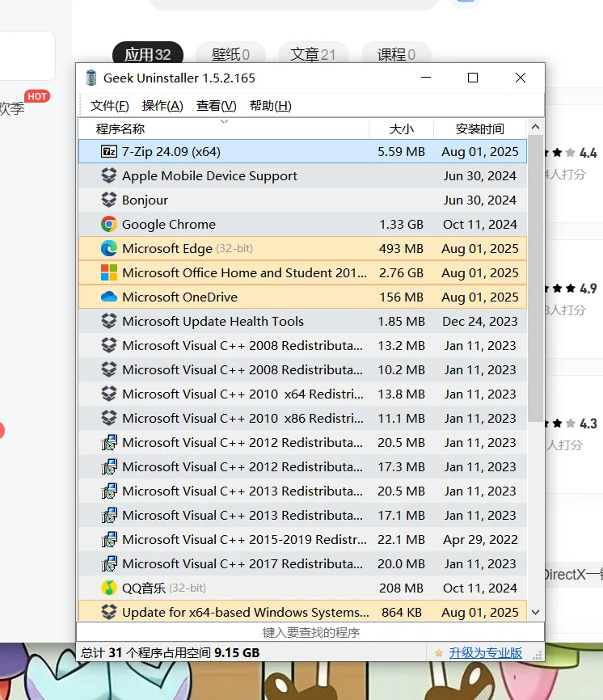Select Visual C++ 2010 x86 Redistributable entry
Viewport: 603px width, 700px height.
point(302,418)
